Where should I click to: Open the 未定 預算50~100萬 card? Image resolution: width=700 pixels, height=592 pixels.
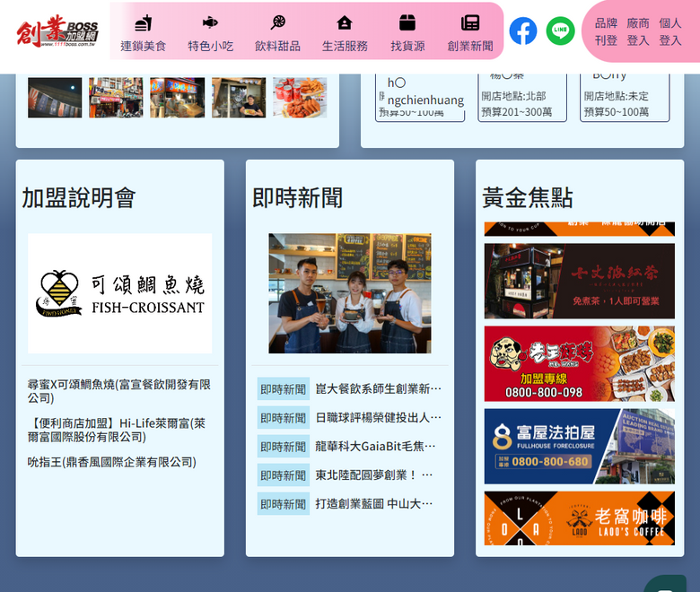[625, 98]
